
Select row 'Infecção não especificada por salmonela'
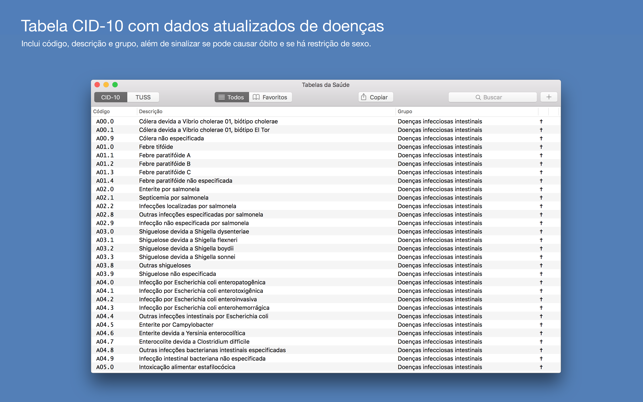[x=326, y=223]
